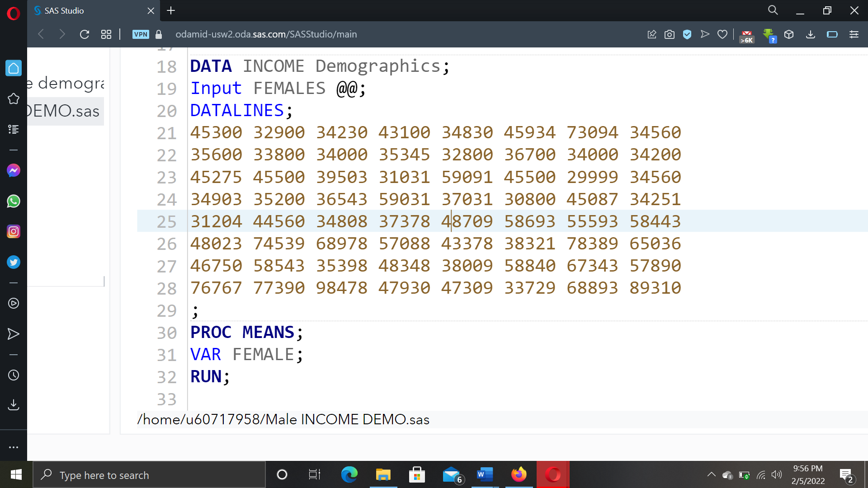
Task: Open Twitter sidebar panel
Action: [x=14, y=262]
